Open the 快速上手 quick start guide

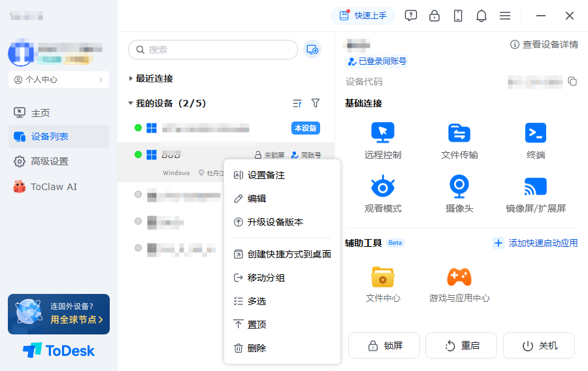(x=363, y=16)
